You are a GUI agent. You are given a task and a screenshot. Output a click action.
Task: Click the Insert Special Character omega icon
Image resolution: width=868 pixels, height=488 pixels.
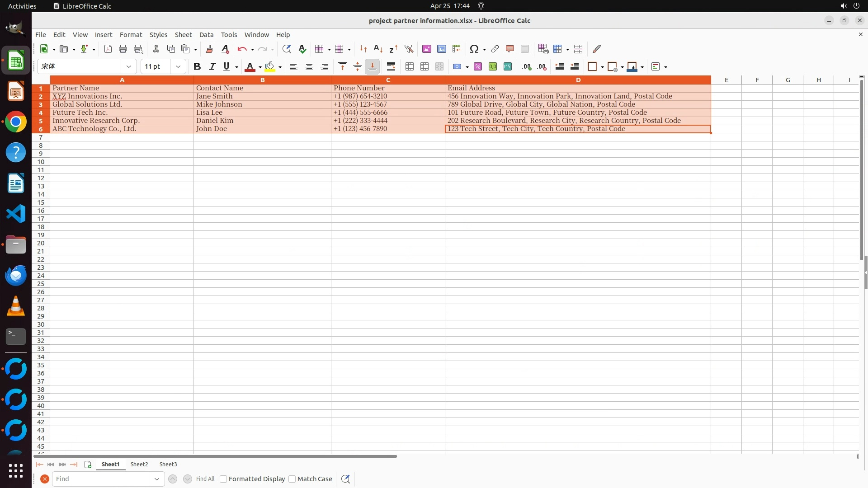click(x=474, y=49)
